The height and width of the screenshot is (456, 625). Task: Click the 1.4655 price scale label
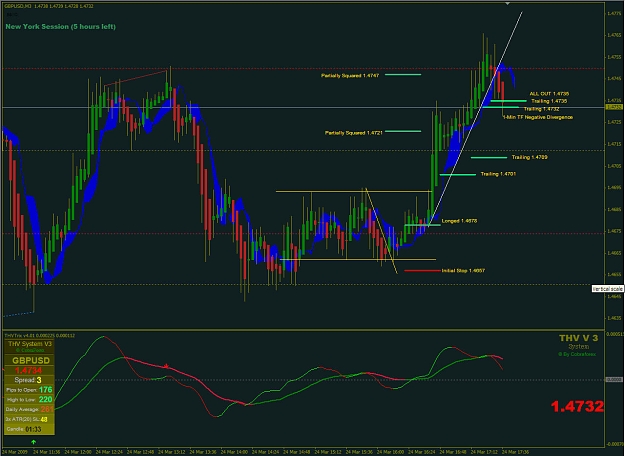(614, 274)
